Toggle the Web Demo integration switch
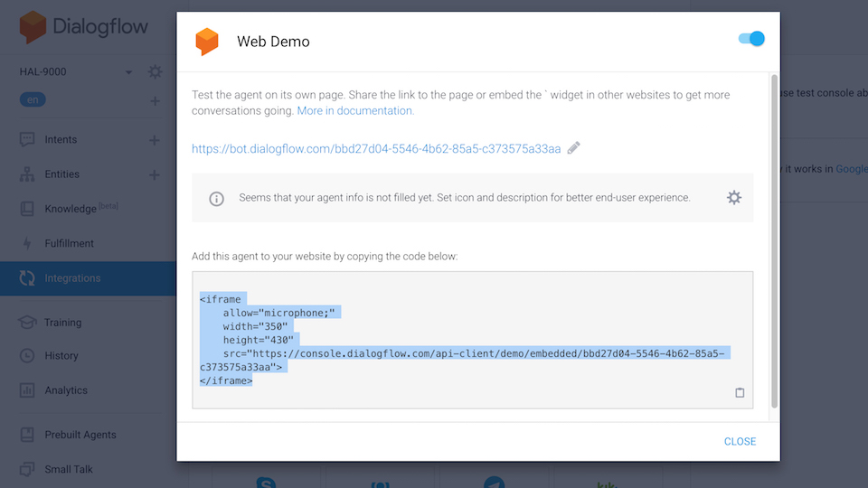This screenshot has width=868, height=488. coord(751,39)
